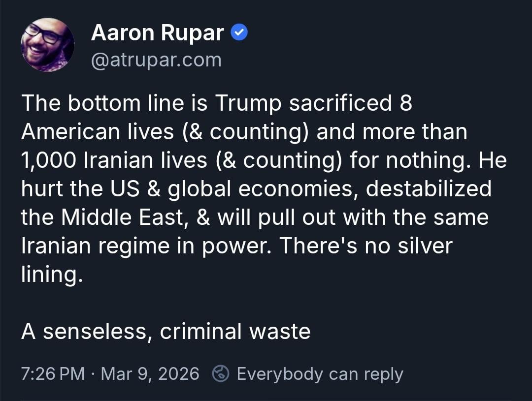This screenshot has height=401, width=532.
Task: Open the Aaron Rupar display name
Action: click(x=158, y=33)
